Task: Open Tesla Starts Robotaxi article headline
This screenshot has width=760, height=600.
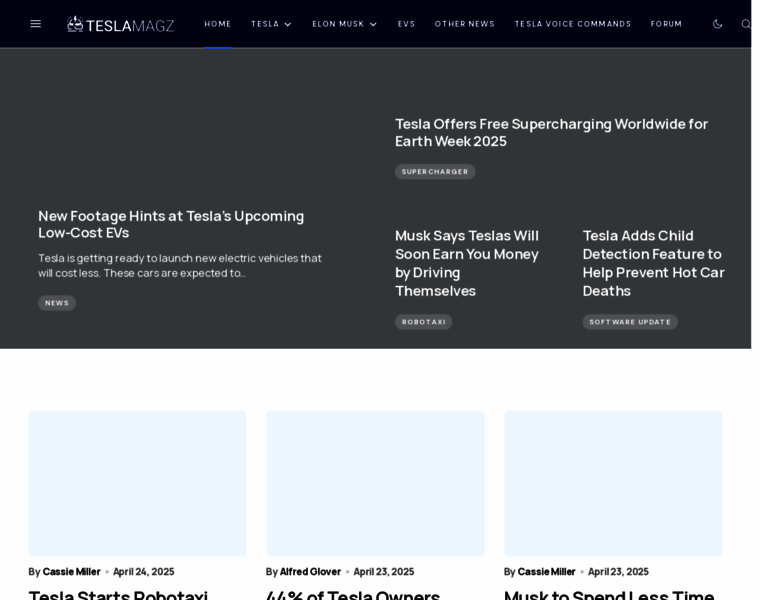Action: click(x=118, y=595)
